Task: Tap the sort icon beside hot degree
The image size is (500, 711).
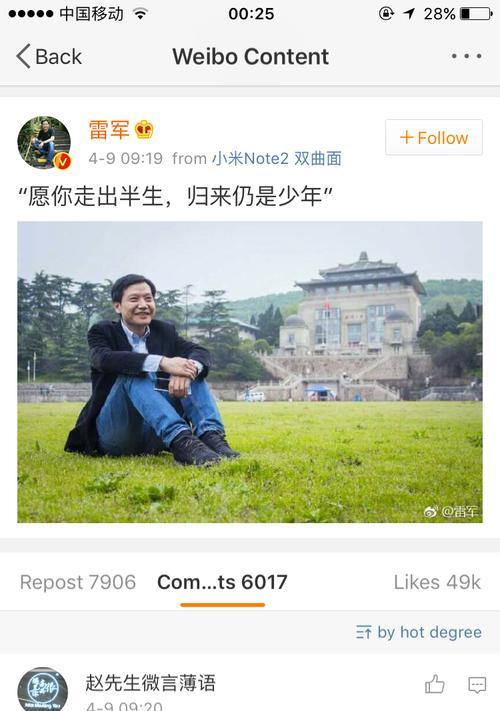Action: pyautogui.click(x=364, y=632)
